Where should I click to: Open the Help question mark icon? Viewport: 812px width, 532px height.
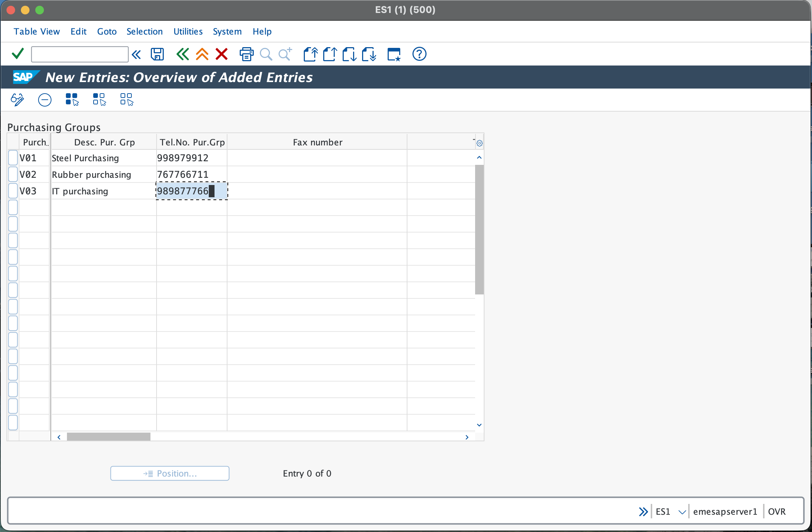point(419,54)
